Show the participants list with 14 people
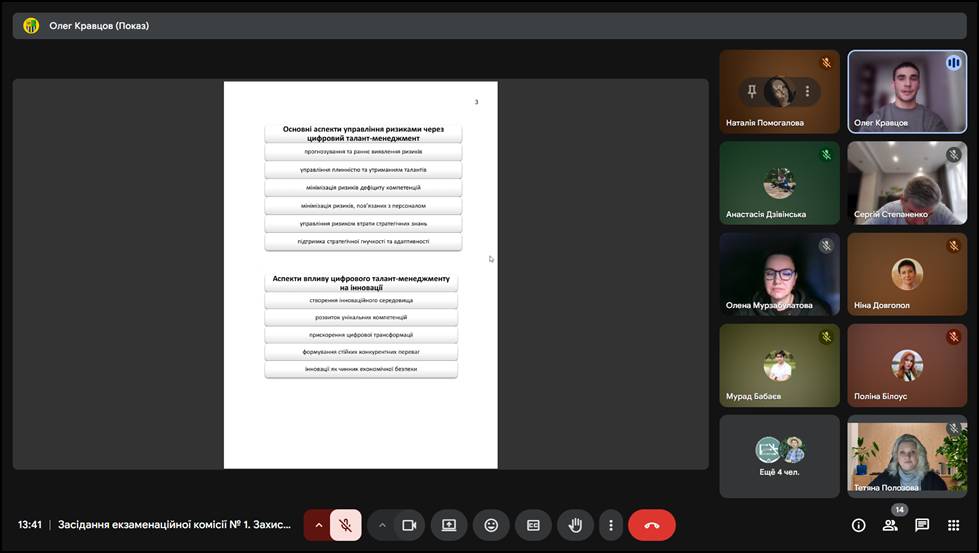Screen dimensions: 979x553 890,525
